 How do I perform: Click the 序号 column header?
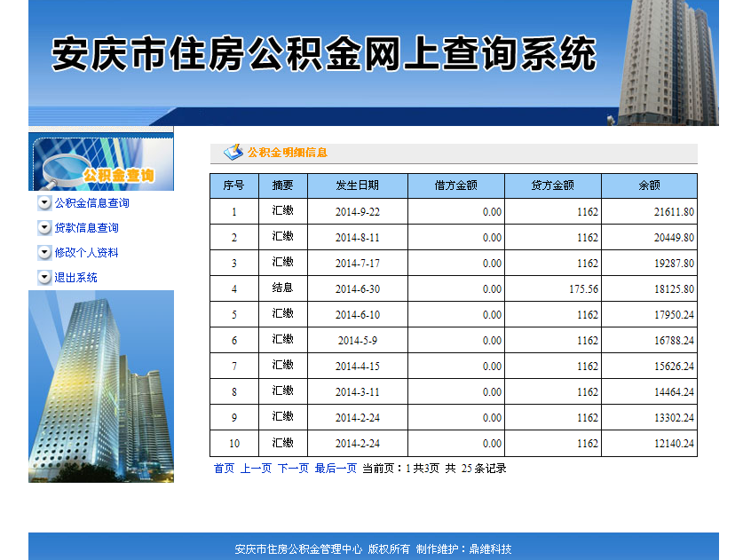[234, 185]
